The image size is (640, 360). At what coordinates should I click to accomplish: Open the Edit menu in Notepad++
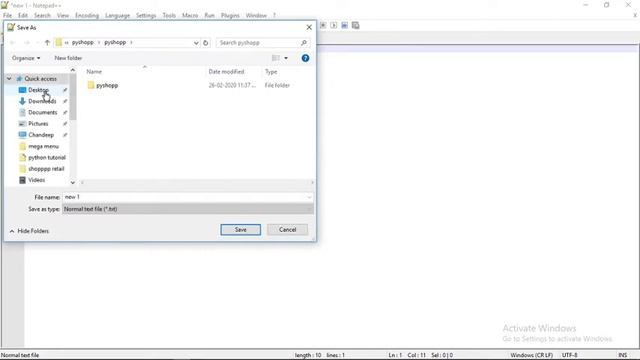[23, 16]
